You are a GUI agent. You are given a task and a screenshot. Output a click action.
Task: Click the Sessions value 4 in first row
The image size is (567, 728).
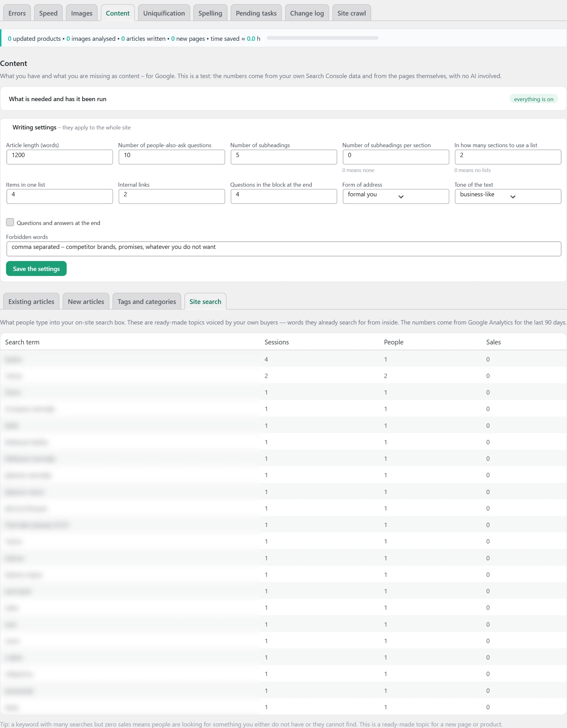266,359
